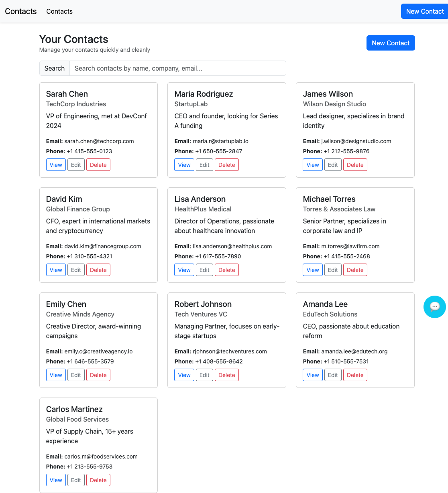Screen dimensions: 448x493
Task: View Sarah Chen's contact
Action: [x=56, y=165]
